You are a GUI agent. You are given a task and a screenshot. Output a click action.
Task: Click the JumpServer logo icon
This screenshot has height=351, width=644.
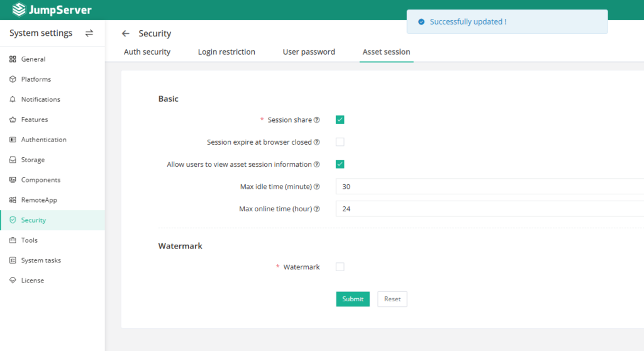click(x=19, y=10)
